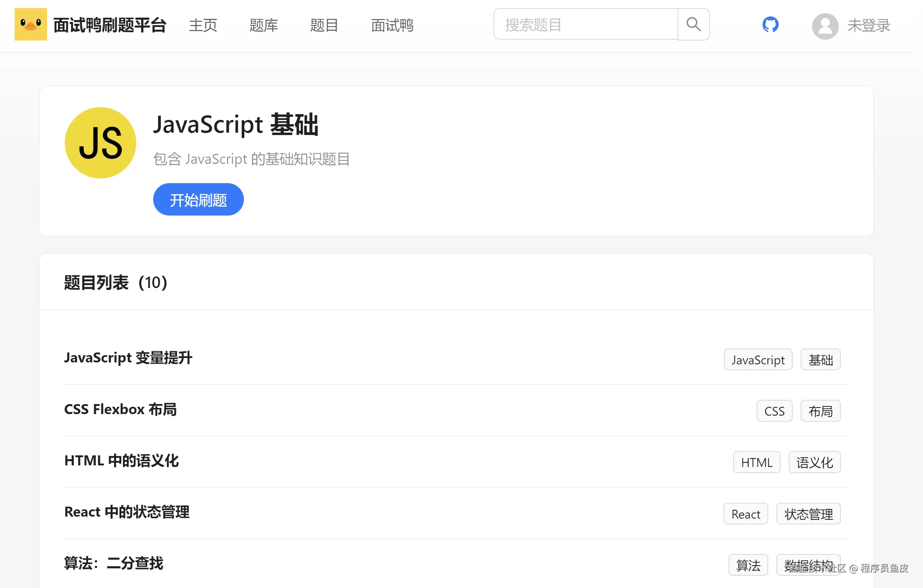Open question HTML 中的语义化

point(122,461)
